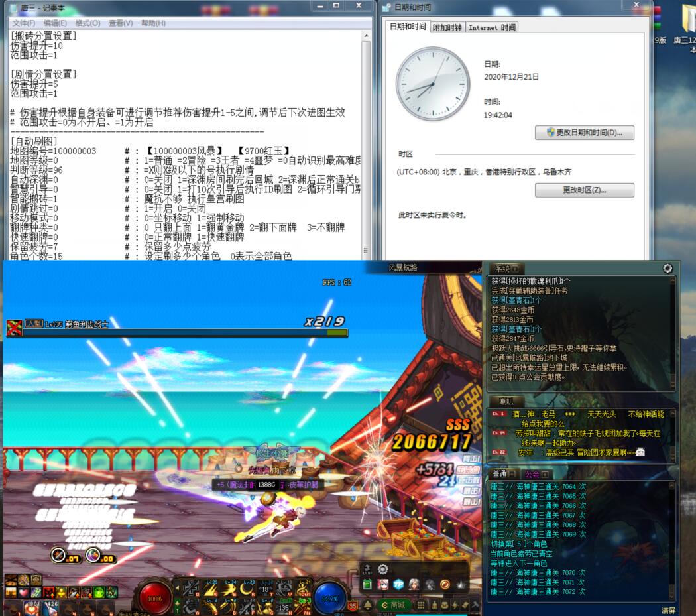The width and height of the screenshot is (696, 616).
Task: Use the consumable item showing 1801
Action: coord(32,608)
